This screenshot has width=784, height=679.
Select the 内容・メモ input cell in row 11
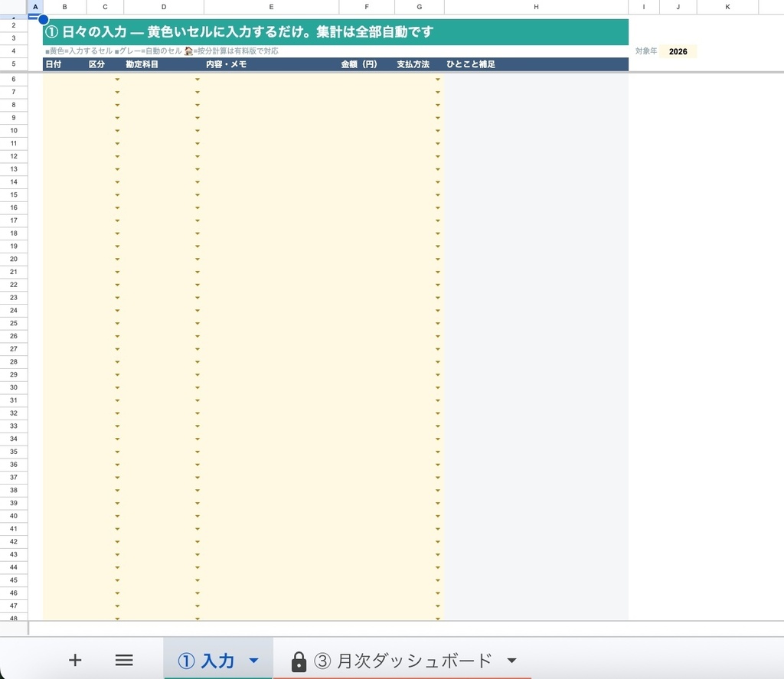pyautogui.click(x=272, y=143)
